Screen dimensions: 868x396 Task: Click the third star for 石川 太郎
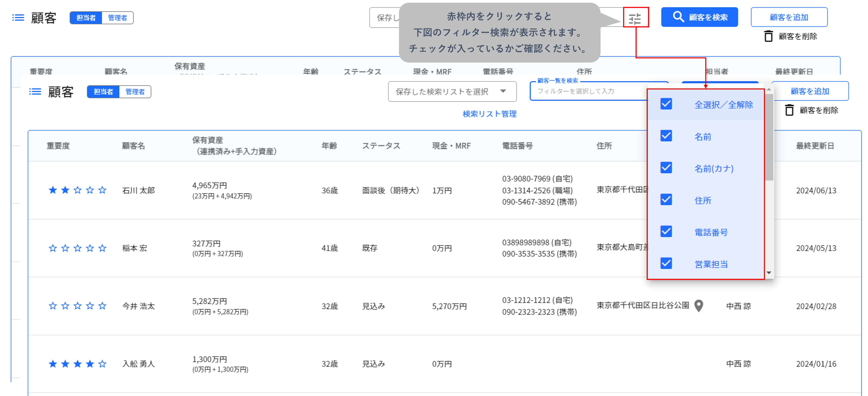tap(78, 190)
